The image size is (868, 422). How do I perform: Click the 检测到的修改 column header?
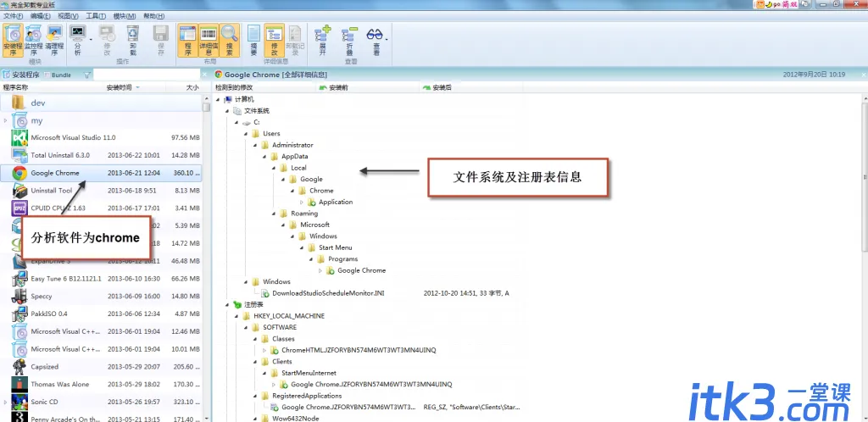click(x=234, y=87)
